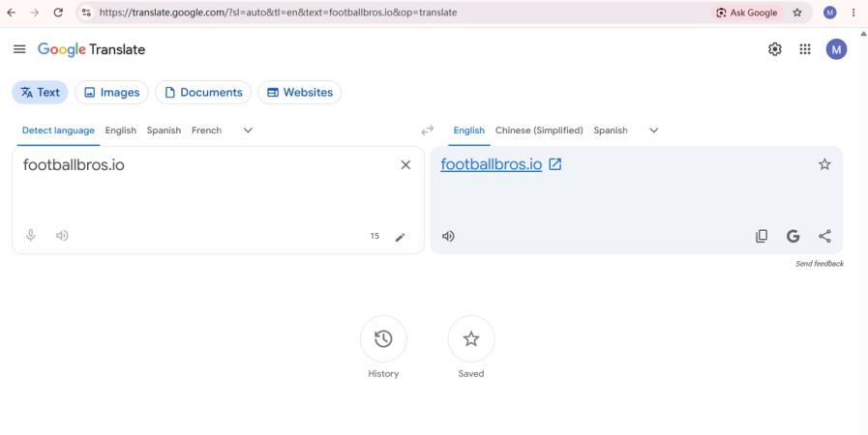Expand the target language list

pos(654,130)
